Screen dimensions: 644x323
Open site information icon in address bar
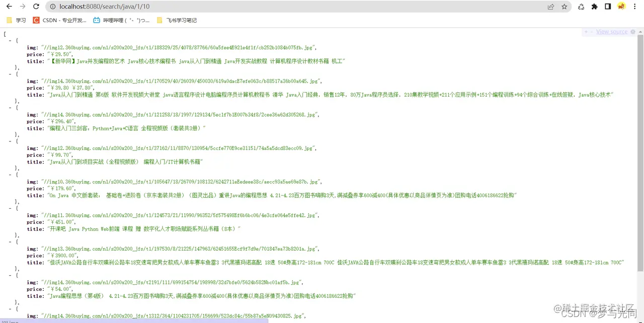pos(53,7)
